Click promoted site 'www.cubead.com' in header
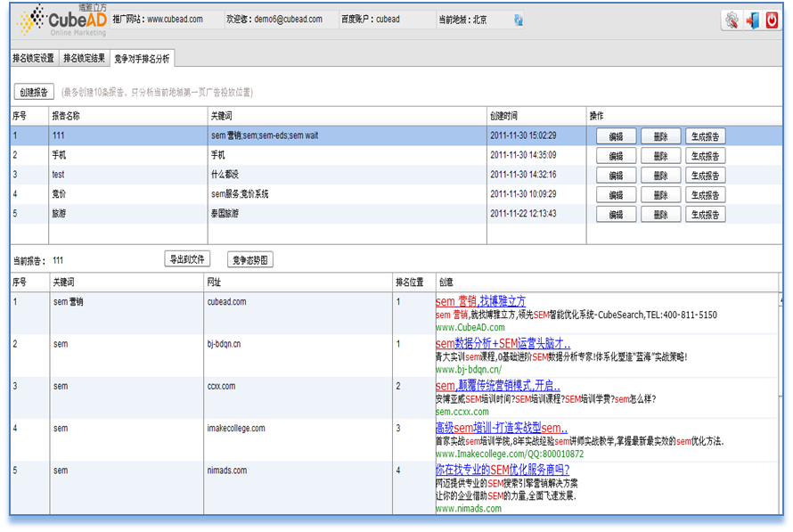This screenshot has height=532, width=793. (175, 20)
